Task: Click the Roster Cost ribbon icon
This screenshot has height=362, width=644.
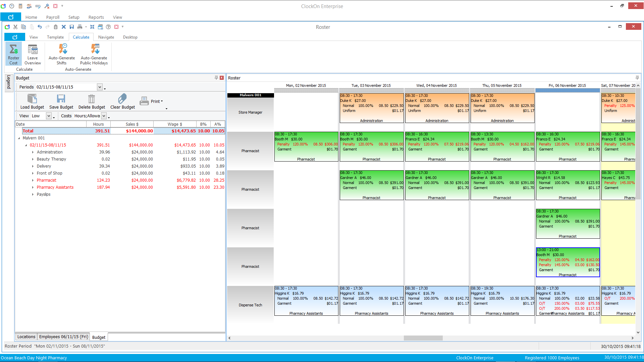Action: pyautogui.click(x=13, y=54)
